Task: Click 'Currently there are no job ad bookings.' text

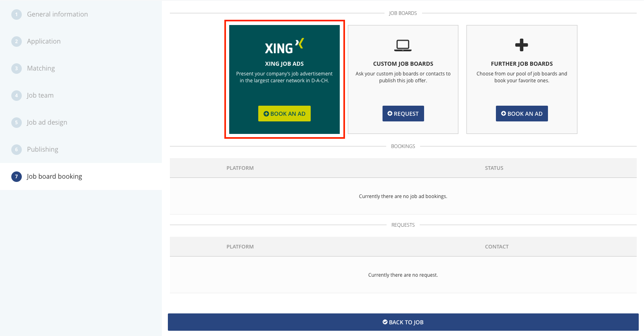Action: point(403,196)
